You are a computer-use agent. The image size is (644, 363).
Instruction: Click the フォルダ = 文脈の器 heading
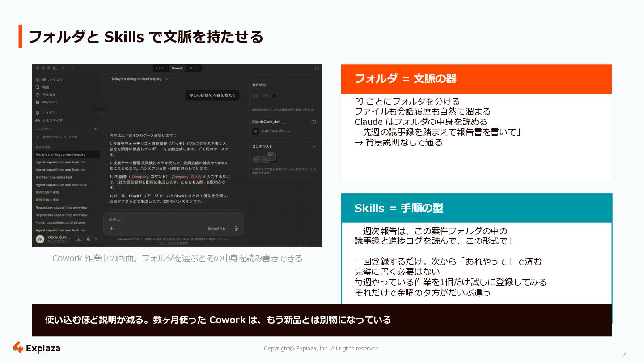coord(406,79)
